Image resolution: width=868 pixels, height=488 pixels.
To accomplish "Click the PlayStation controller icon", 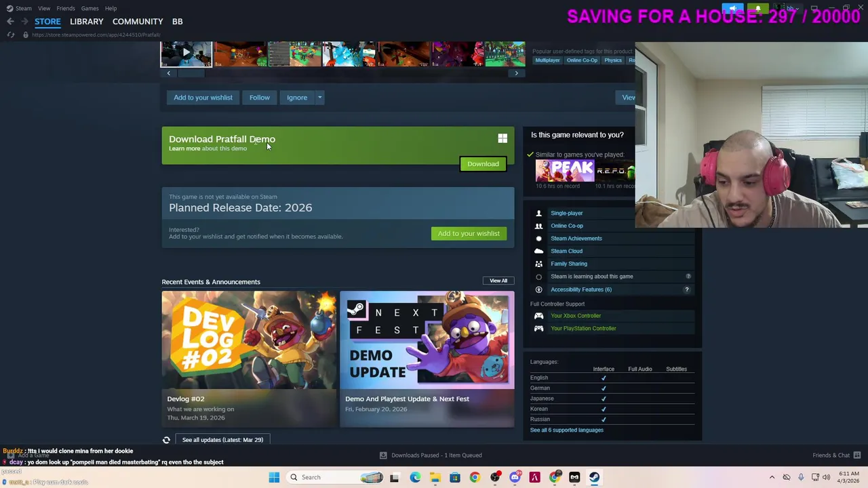I will pyautogui.click(x=538, y=329).
